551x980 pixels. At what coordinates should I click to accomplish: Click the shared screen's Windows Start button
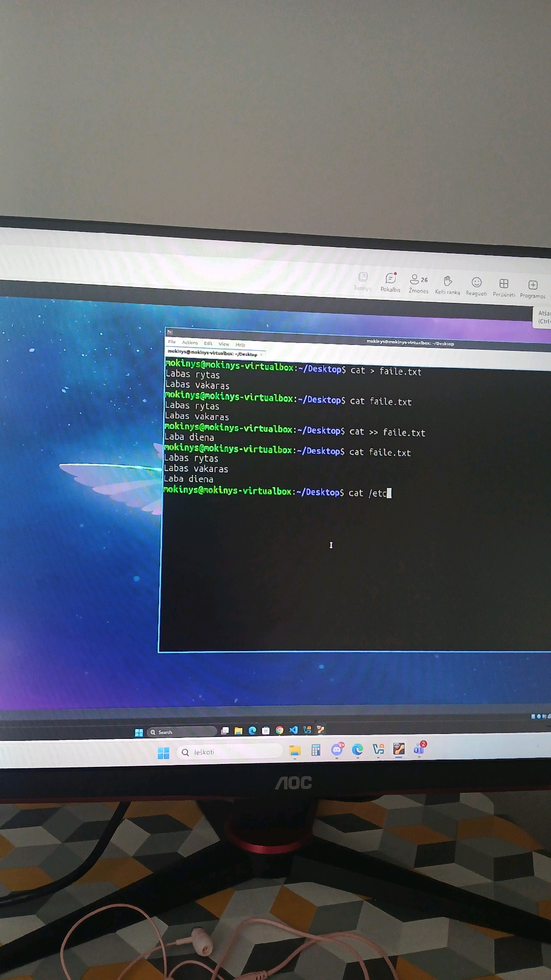[x=139, y=733]
